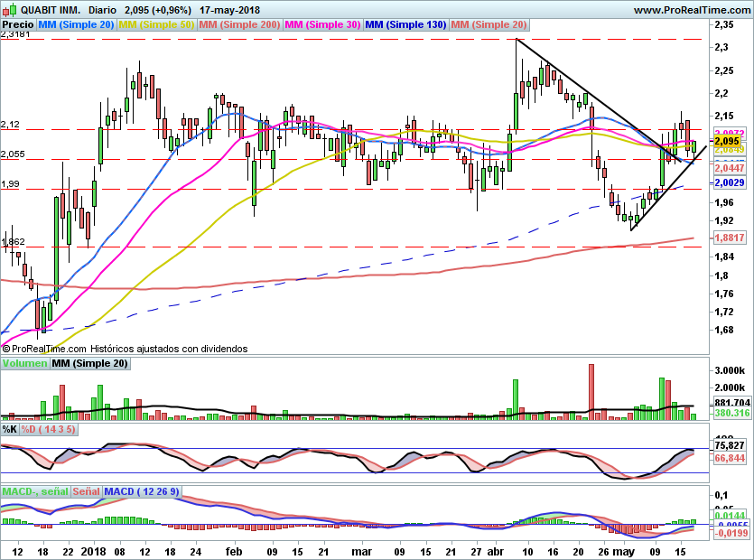Open the Diario timeframe label
Screen dimensions: 754x560
click(x=102, y=10)
